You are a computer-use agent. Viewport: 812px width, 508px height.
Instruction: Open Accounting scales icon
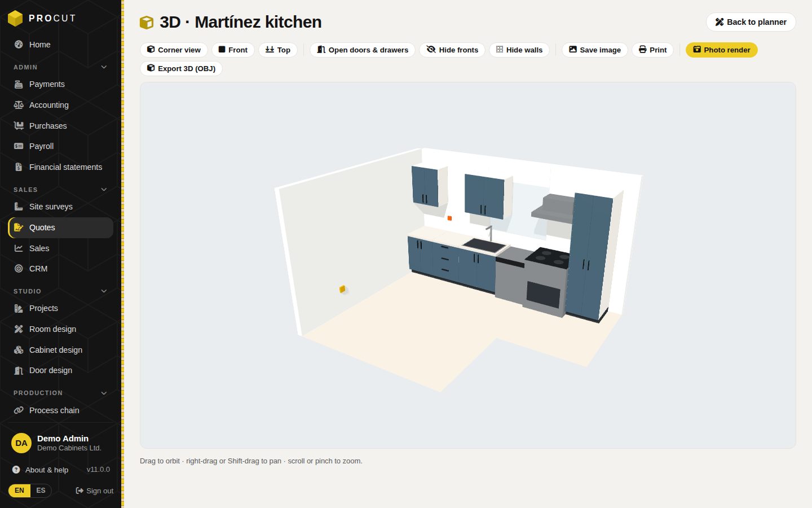tap(19, 105)
